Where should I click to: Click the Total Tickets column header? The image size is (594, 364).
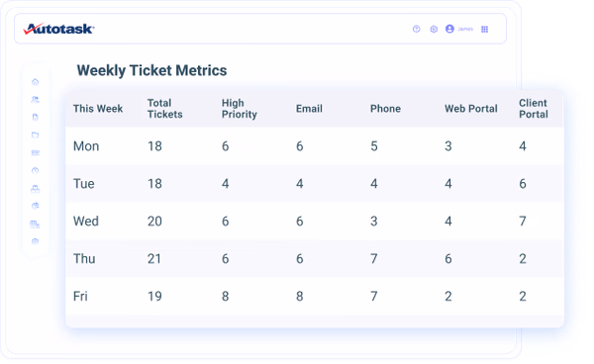coord(164,109)
